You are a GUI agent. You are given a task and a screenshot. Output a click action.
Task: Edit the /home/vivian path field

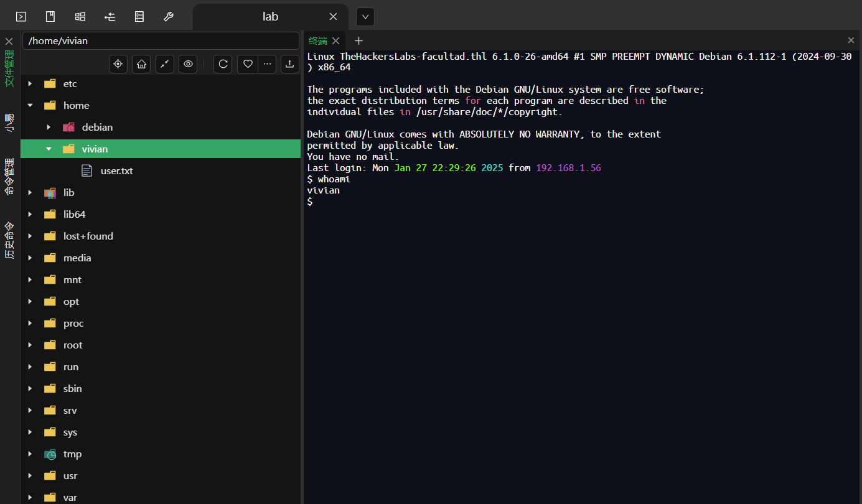161,41
